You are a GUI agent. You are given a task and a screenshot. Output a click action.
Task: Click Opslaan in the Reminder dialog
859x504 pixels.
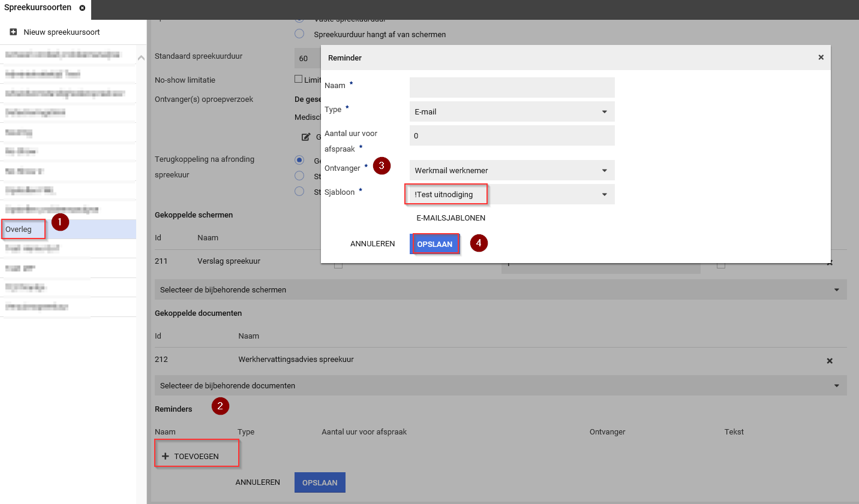coord(435,244)
